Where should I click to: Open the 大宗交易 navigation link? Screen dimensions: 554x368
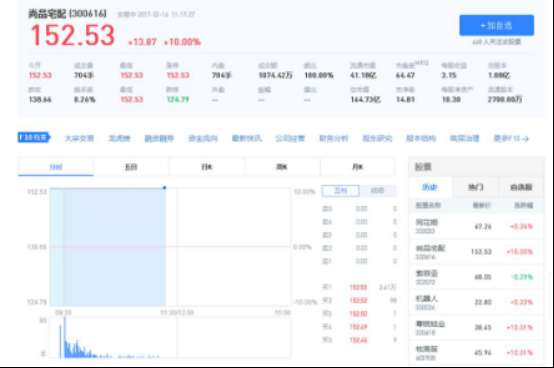[x=79, y=138]
